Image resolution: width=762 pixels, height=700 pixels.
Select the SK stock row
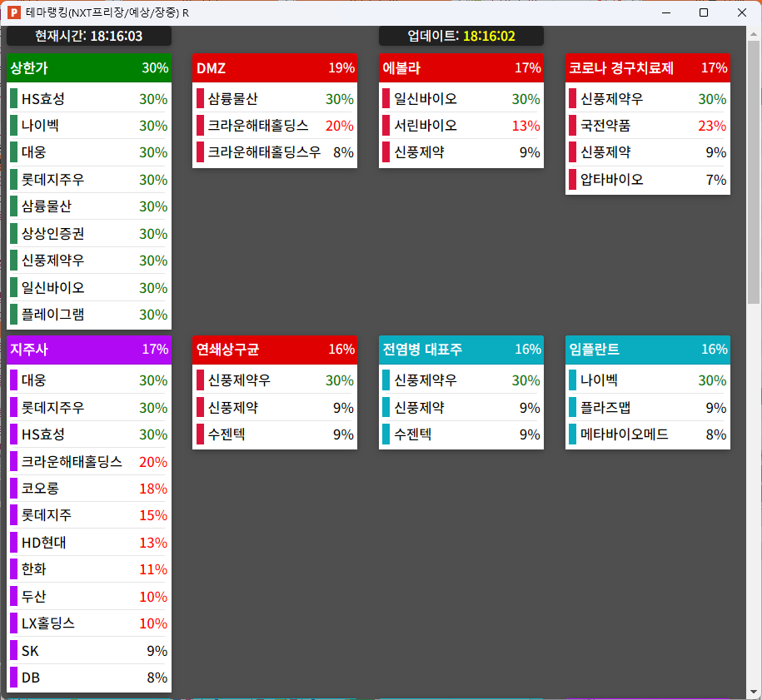coord(89,650)
